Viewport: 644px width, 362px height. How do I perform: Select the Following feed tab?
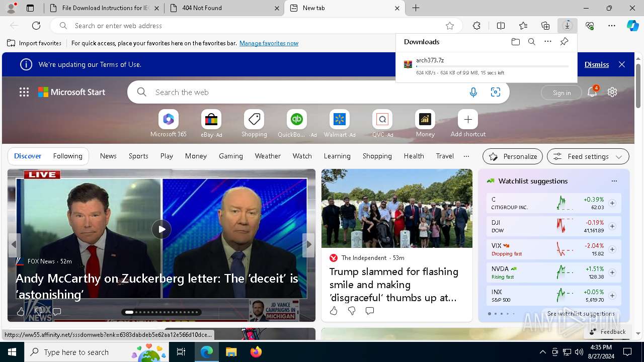point(67,156)
